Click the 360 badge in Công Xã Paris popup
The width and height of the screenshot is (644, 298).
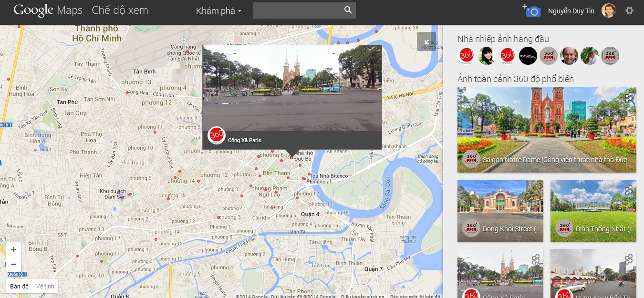(217, 135)
